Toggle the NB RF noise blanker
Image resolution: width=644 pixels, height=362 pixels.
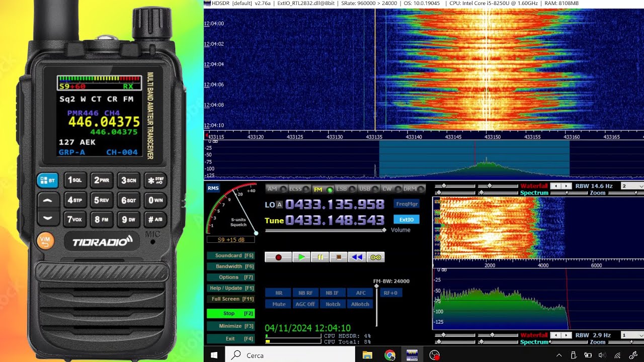(305, 293)
